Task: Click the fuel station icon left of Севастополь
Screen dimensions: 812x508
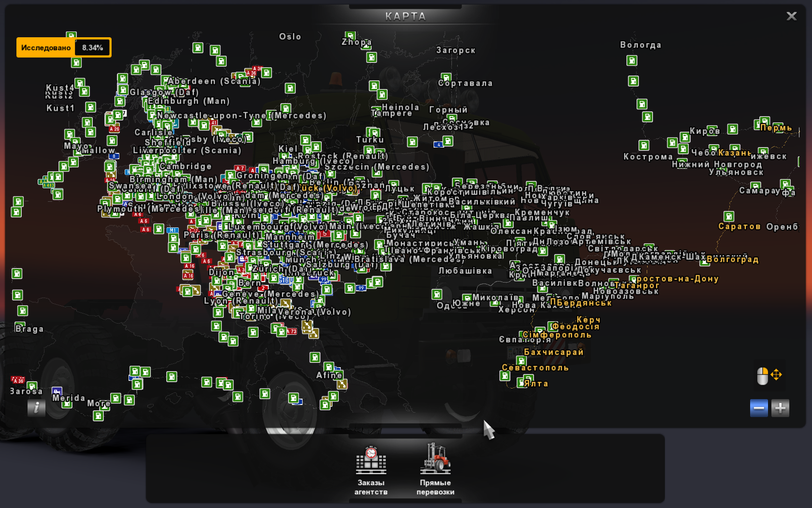Action: (505, 376)
